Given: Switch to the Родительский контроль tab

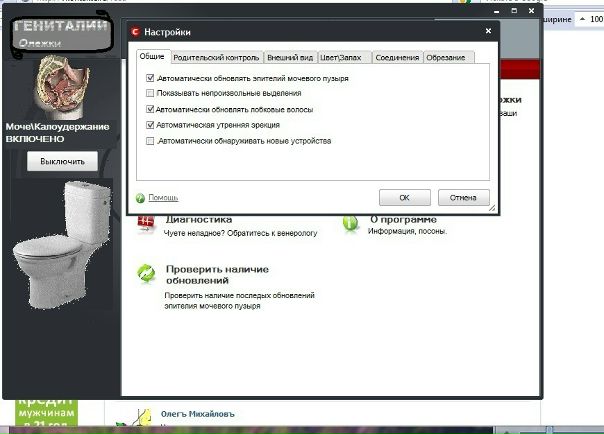Looking at the screenshot, I should click(216, 58).
